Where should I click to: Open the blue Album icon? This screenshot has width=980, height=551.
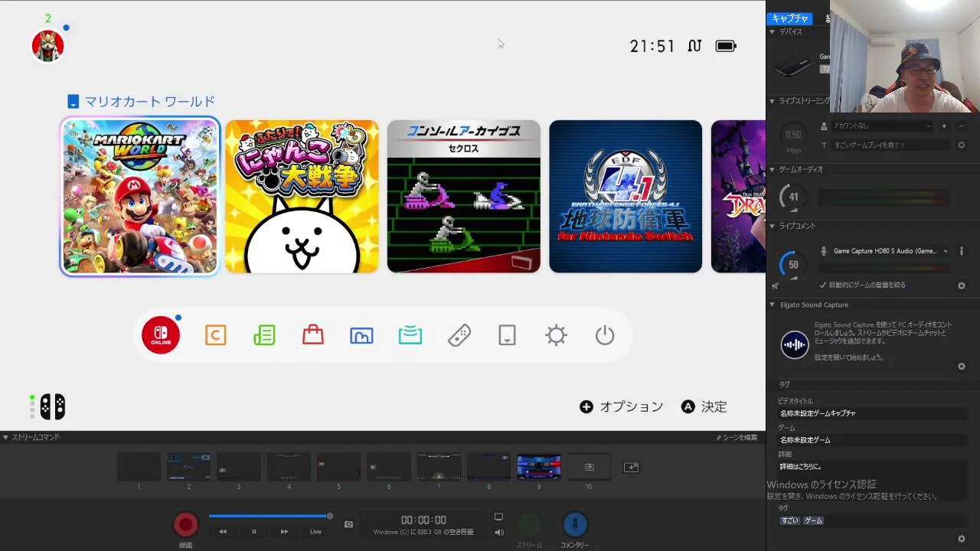361,335
